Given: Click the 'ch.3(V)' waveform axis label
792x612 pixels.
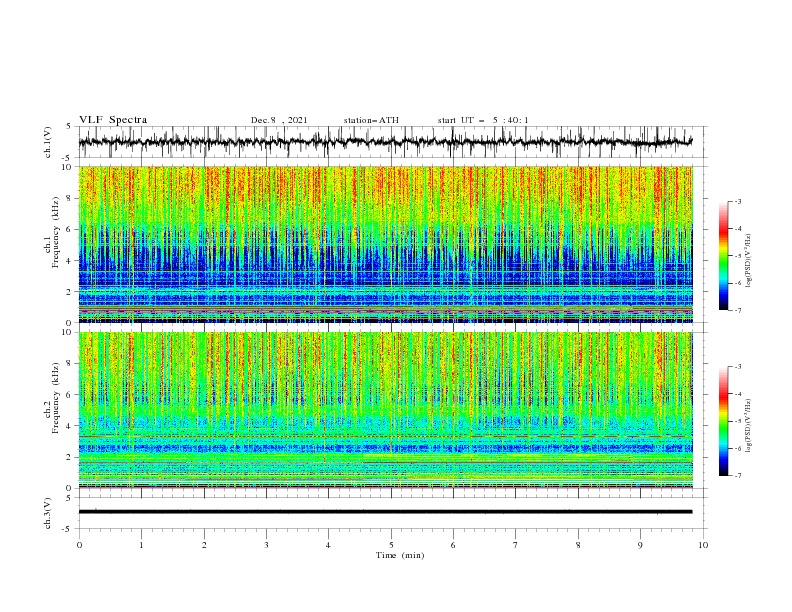Looking at the screenshot, I should (x=48, y=513).
